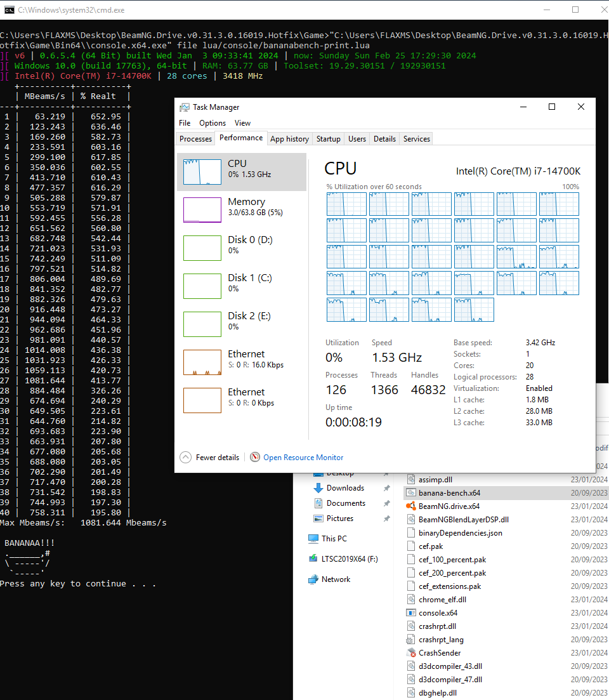Select the BeamNG.drive.x64 orange icon
609x700 pixels.
(411, 506)
